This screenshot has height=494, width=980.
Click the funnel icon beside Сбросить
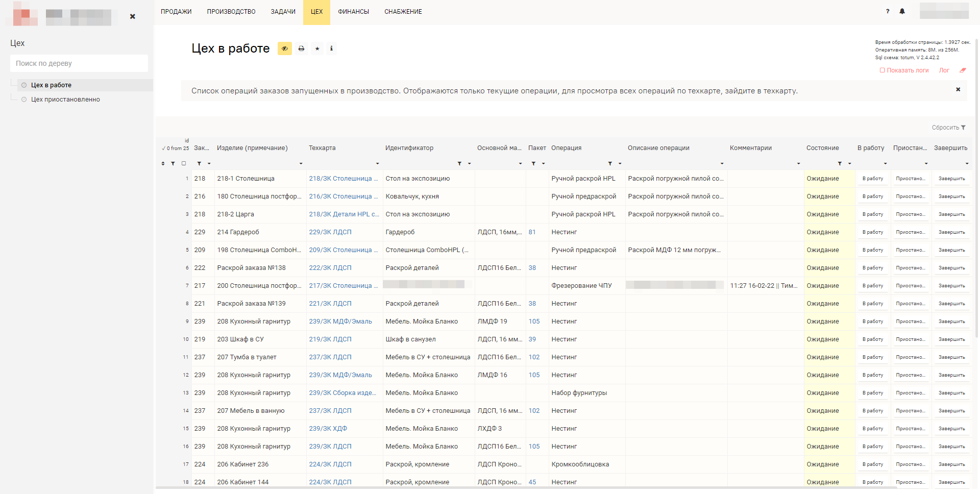(x=963, y=128)
